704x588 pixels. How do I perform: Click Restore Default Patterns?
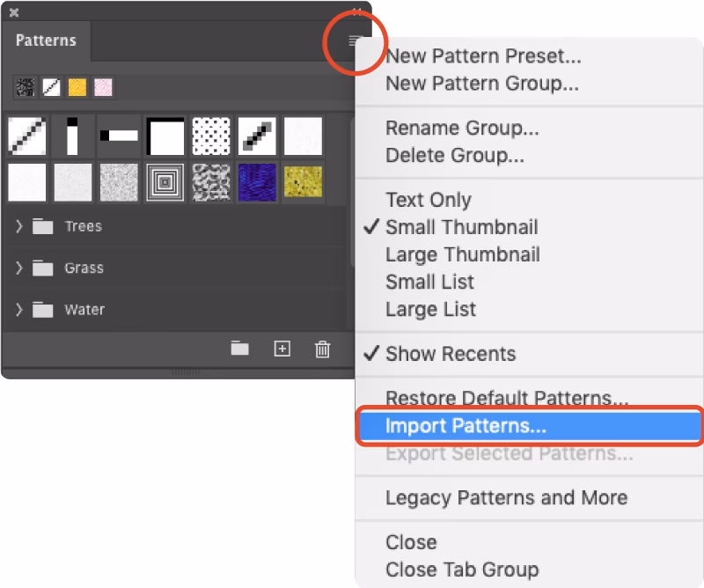tap(481, 399)
